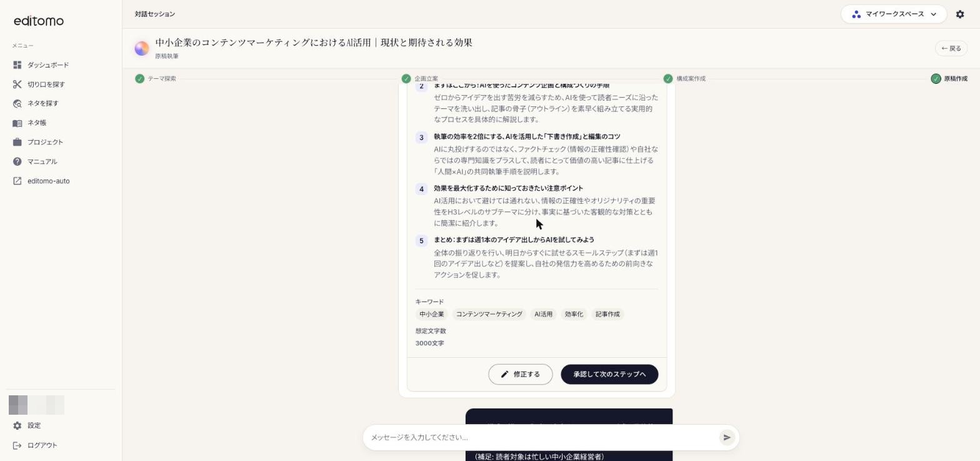Image resolution: width=980 pixels, height=461 pixels.
Task: Click section number 4 badge
Action: coord(421,189)
